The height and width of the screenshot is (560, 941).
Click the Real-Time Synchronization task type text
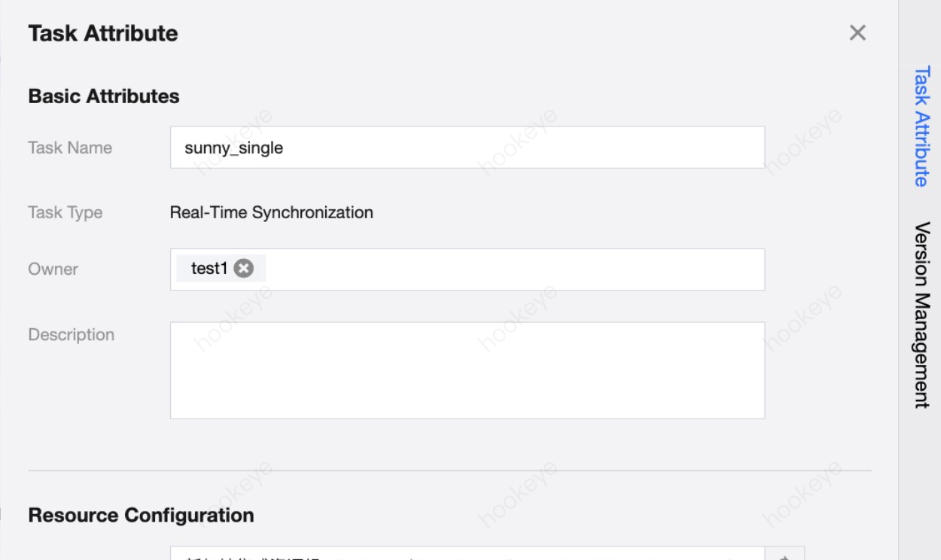(x=272, y=212)
